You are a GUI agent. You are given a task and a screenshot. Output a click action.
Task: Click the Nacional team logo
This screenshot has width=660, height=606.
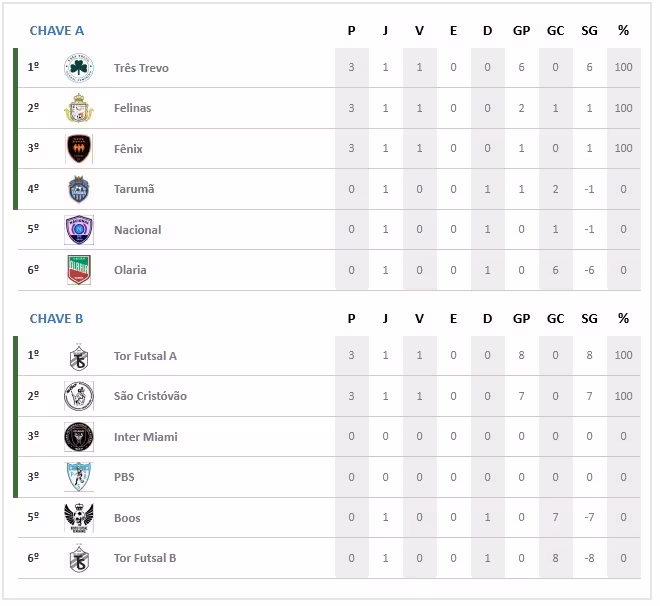(x=79, y=230)
